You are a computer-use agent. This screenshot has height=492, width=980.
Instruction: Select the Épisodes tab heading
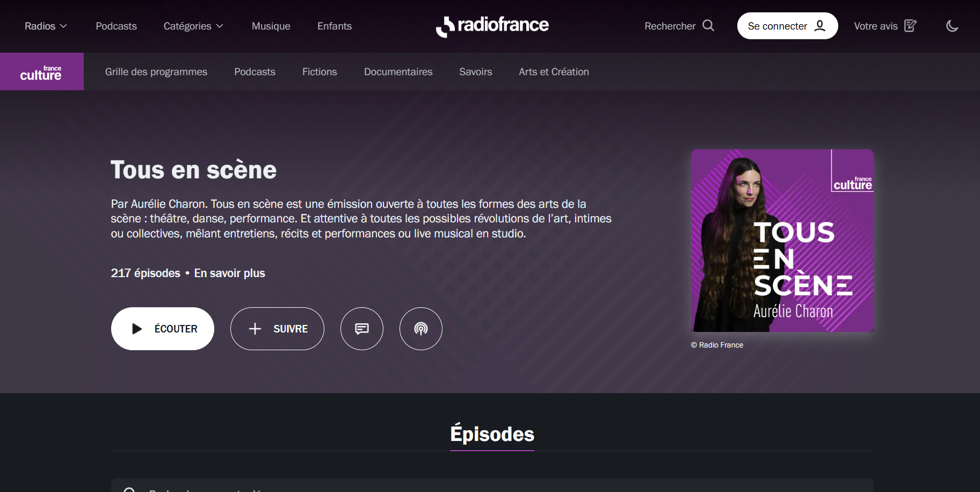tap(492, 434)
